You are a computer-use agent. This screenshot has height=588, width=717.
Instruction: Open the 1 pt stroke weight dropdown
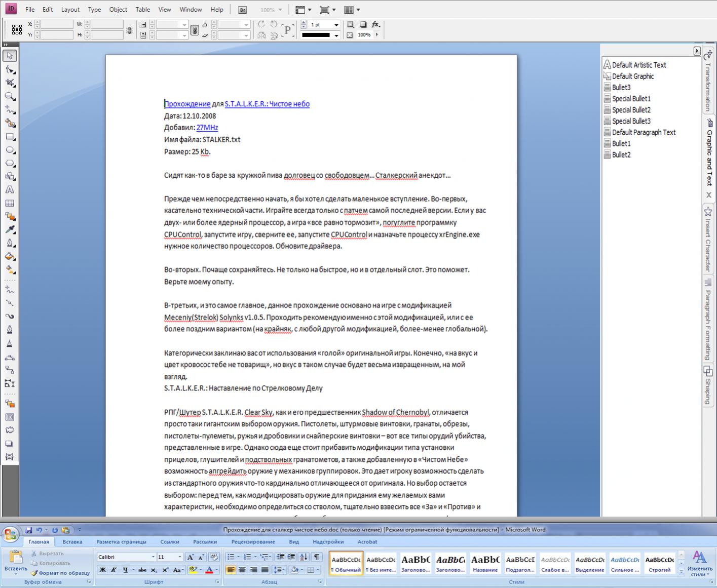336,24
